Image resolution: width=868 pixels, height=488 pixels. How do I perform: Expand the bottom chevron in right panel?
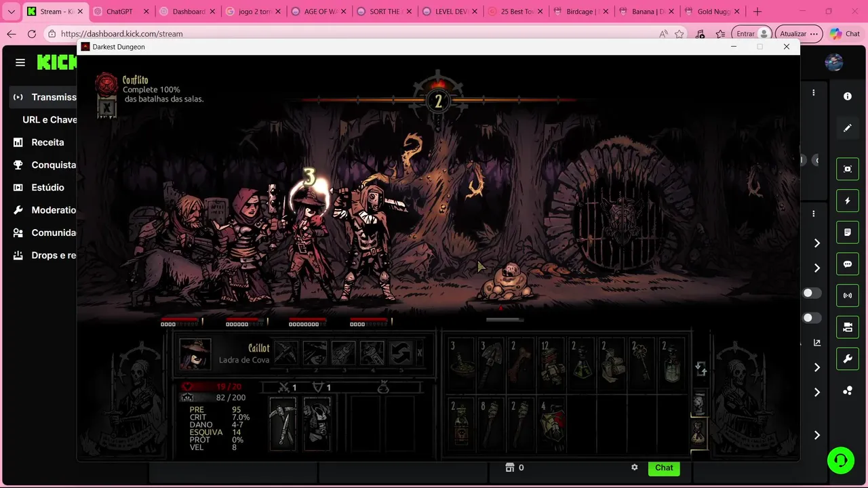pyautogui.click(x=817, y=435)
